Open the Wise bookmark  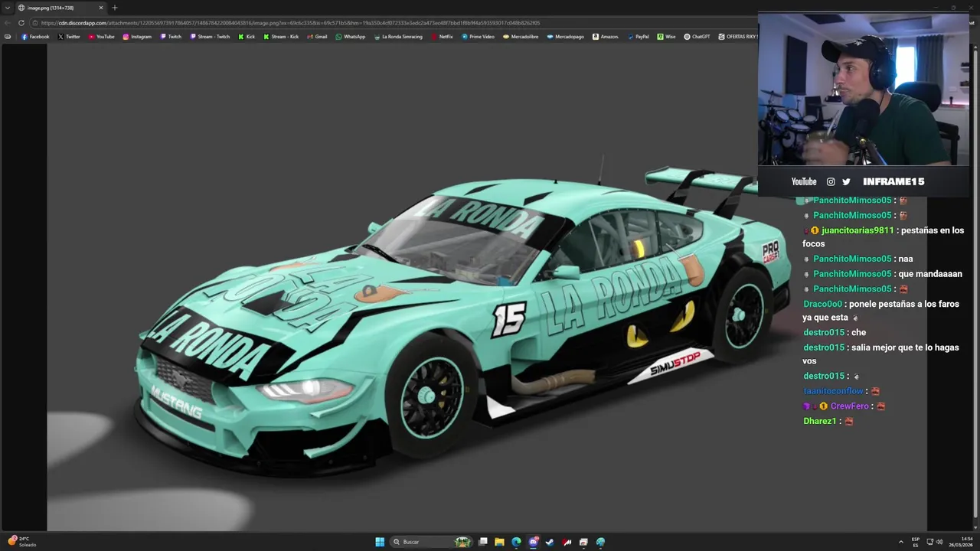point(666,37)
